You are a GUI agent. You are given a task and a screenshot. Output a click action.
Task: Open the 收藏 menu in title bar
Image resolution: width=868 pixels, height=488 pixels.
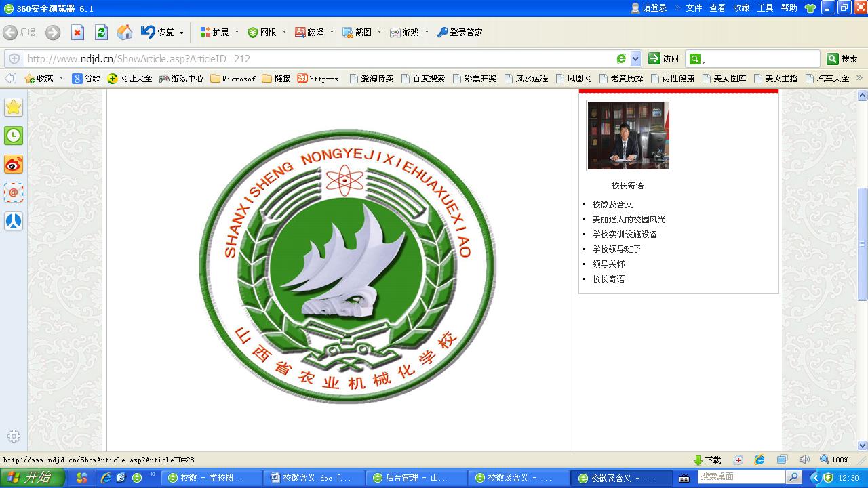click(x=741, y=8)
